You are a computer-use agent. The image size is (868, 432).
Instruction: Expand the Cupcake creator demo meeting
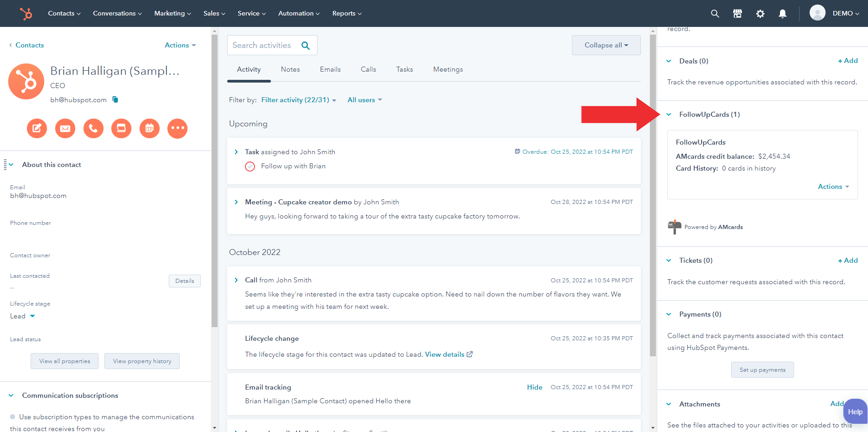236,202
